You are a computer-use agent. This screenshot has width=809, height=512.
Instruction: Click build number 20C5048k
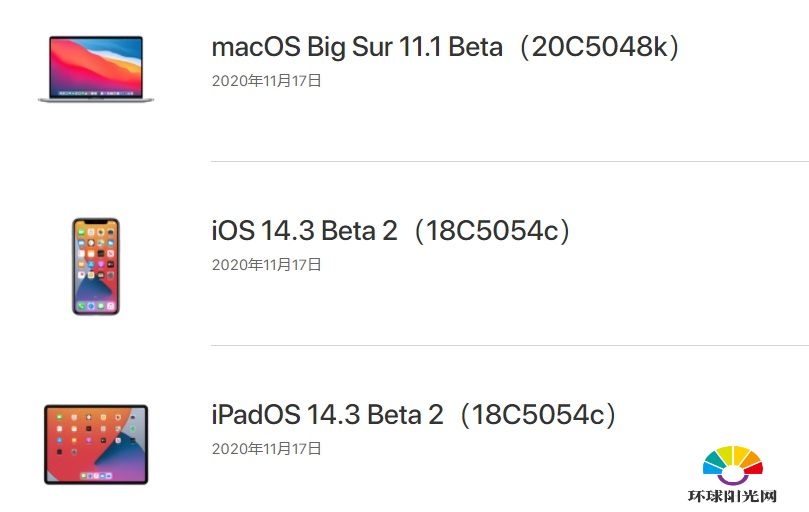[x=600, y=47]
